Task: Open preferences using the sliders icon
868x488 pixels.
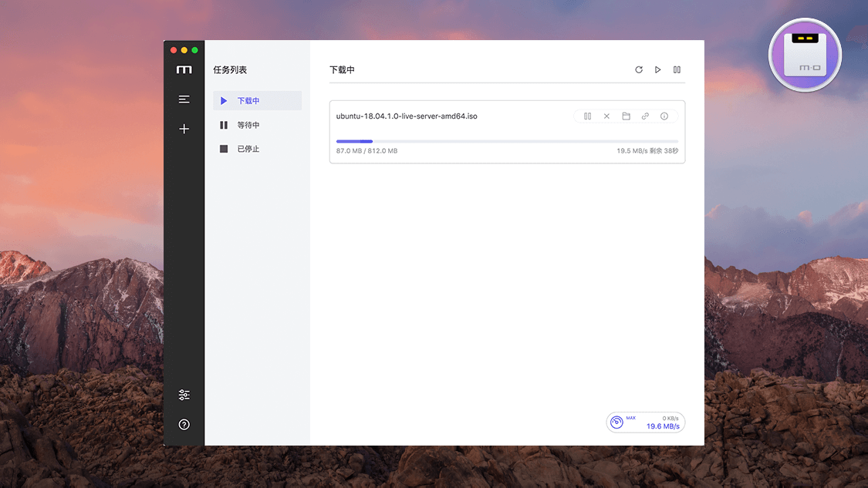Action: [184, 395]
